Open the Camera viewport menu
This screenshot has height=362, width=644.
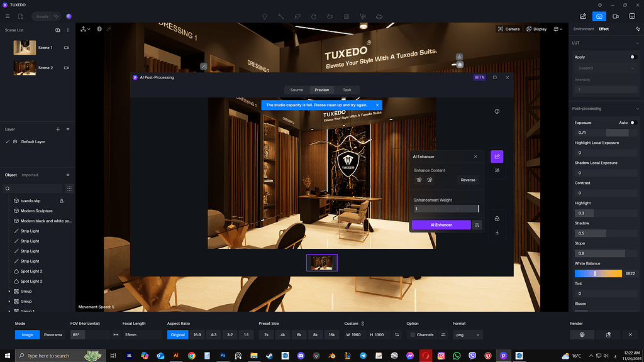click(x=509, y=29)
